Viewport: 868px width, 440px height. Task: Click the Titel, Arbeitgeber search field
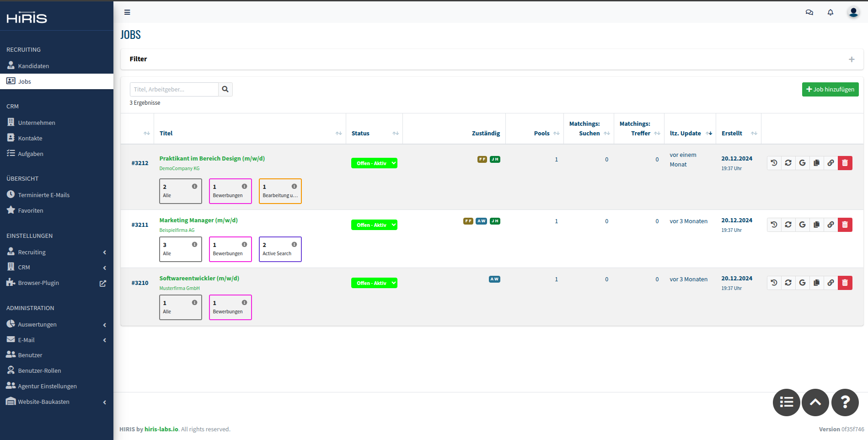[174, 89]
